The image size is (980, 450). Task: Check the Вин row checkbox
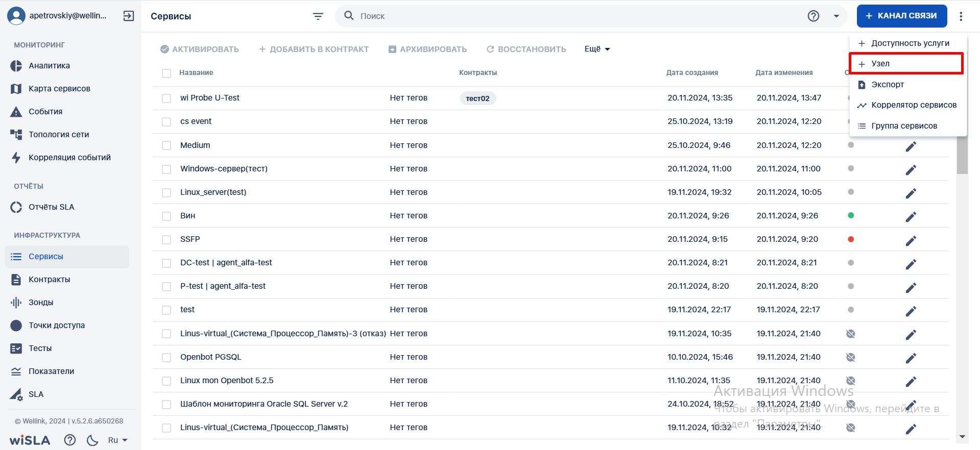[166, 216]
